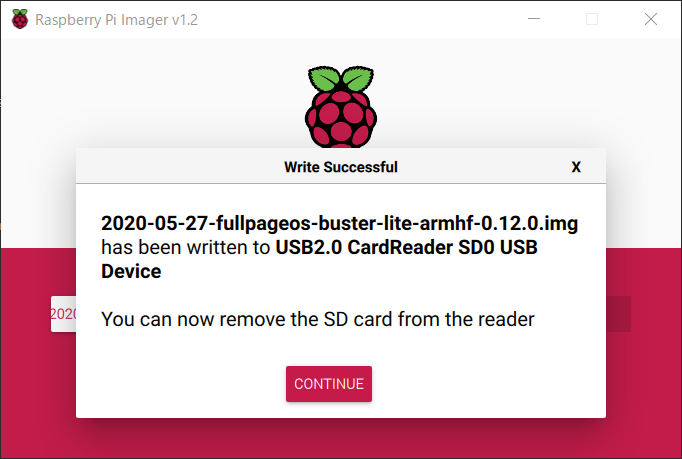
Task: Close the Raspberry Pi Imager window
Action: coord(651,19)
